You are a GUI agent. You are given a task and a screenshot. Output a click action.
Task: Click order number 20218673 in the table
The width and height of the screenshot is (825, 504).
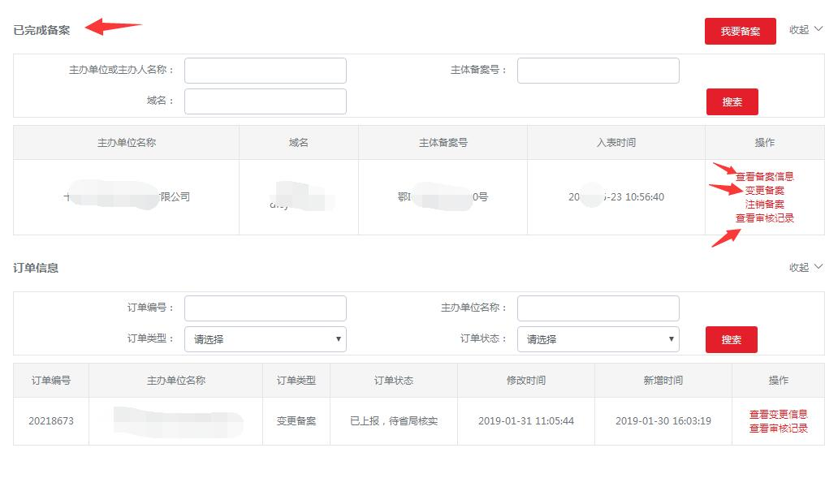(x=51, y=421)
